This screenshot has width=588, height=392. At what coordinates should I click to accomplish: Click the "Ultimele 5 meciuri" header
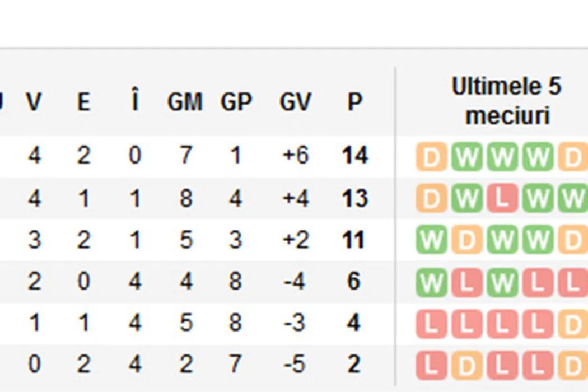[x=506, y=101]
